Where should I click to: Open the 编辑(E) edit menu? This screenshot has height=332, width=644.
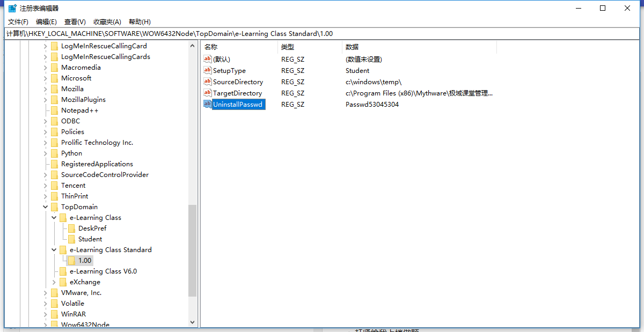click(46, 22)
